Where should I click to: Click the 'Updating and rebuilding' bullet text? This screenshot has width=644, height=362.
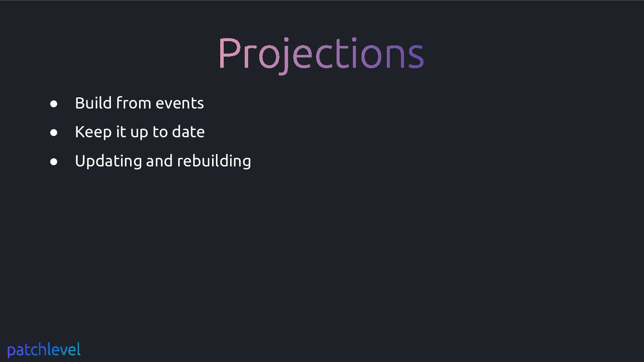tap(163, 161)
